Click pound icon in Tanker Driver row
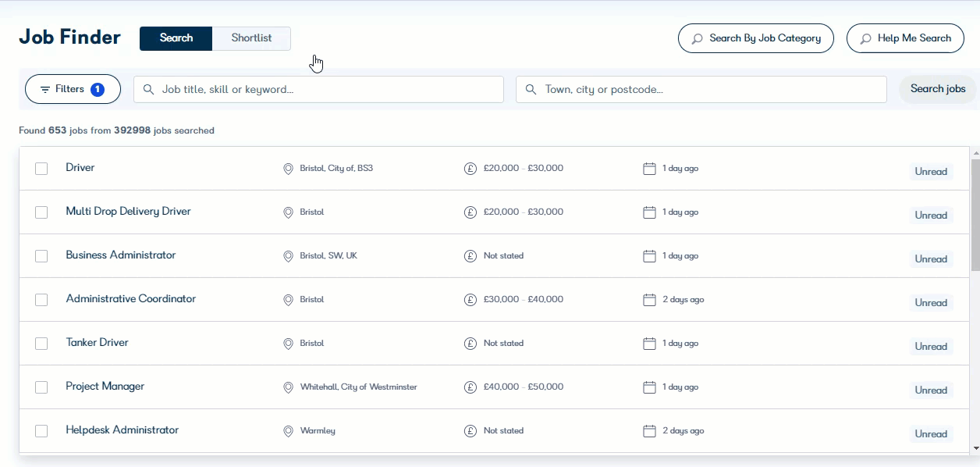This screenshot has width=980, height=467. (x=470, y=344)
